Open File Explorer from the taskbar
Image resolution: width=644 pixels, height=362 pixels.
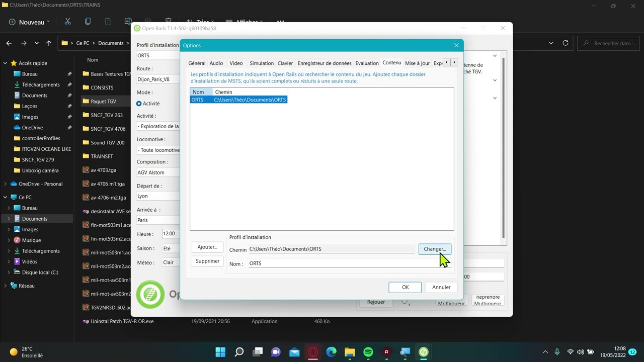click(x=350, y=352)
